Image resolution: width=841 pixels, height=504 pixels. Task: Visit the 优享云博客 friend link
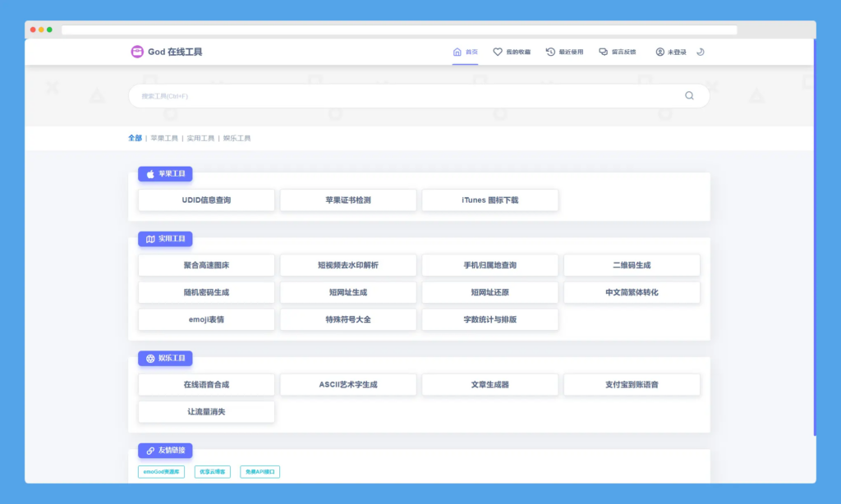pos(213,472)
